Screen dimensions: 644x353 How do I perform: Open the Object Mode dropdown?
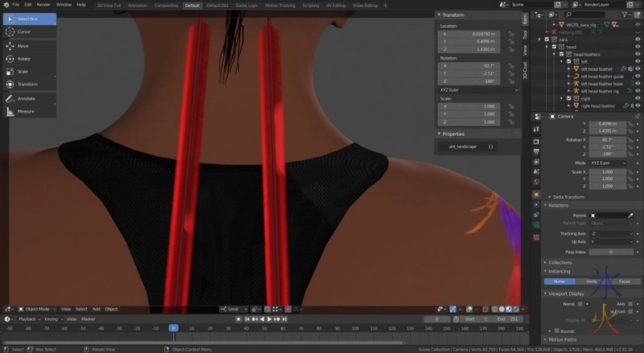click(36, 309)
